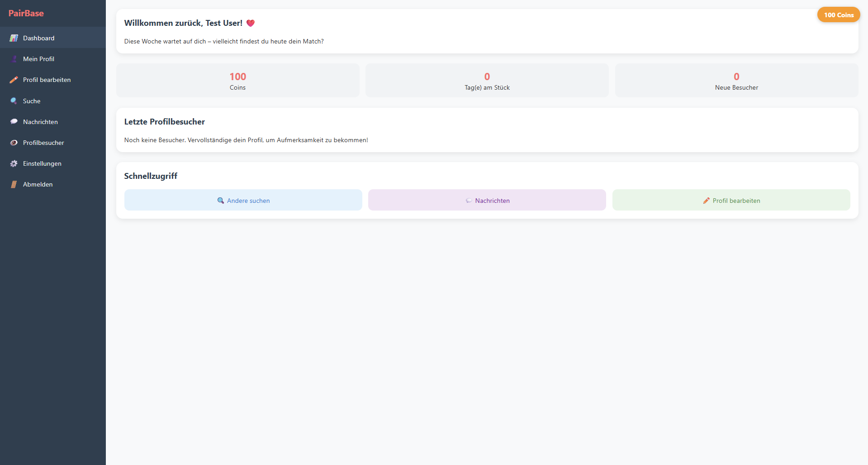Click the Neue Besucher counter card
The image size is (868, 465).
(x=736, y=80)
